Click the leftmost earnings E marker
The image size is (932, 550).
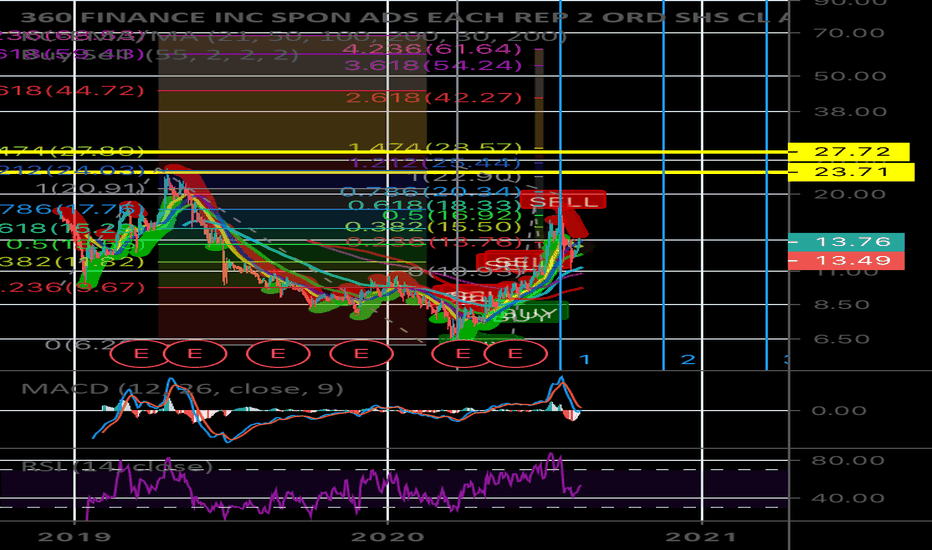[141, 354]
